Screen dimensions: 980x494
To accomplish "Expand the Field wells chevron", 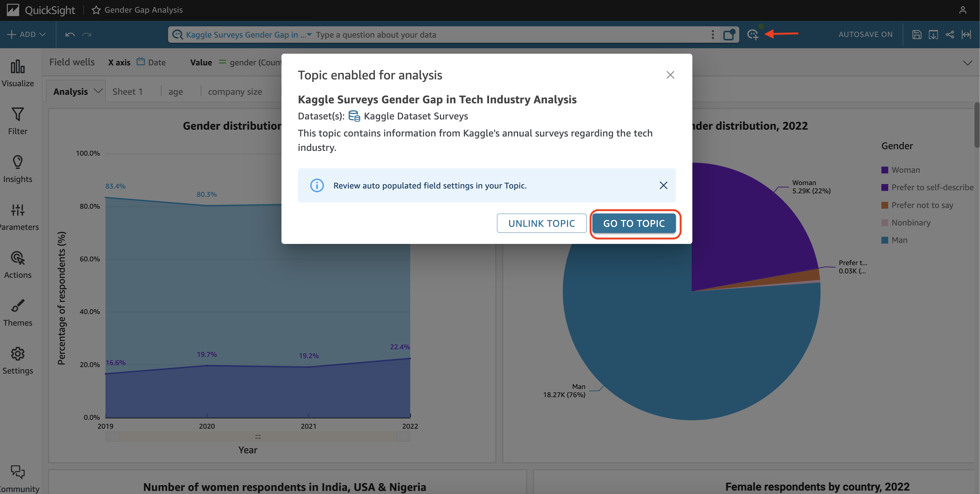I will tap(967, 63).
